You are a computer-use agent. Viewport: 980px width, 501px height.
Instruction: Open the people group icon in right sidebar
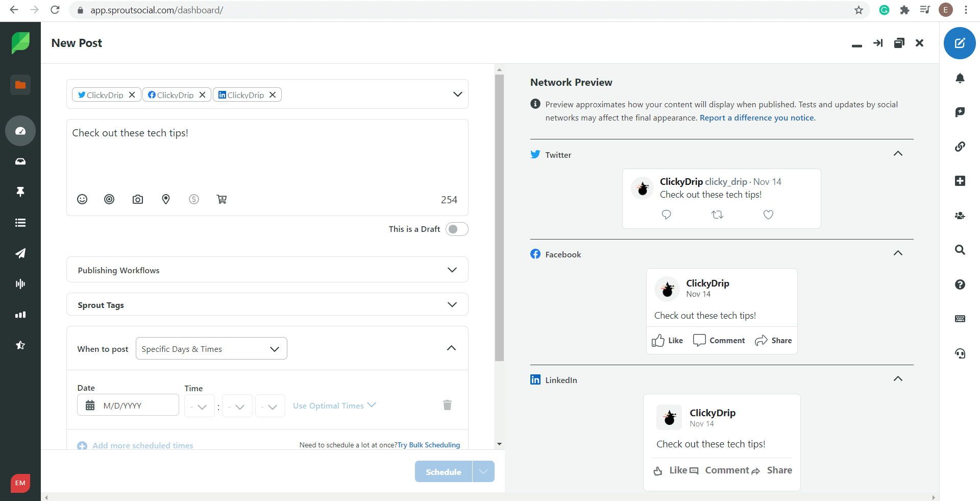coord(960,216)
